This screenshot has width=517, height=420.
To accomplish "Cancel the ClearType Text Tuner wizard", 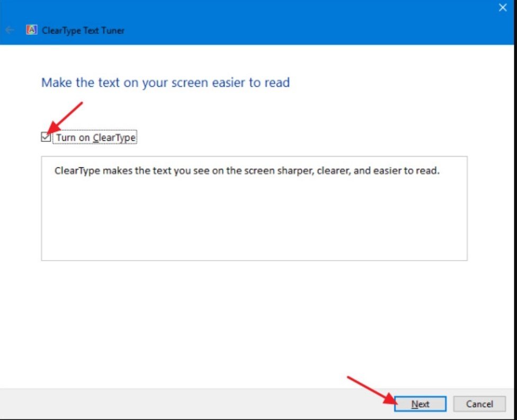I will pos(479,404).
